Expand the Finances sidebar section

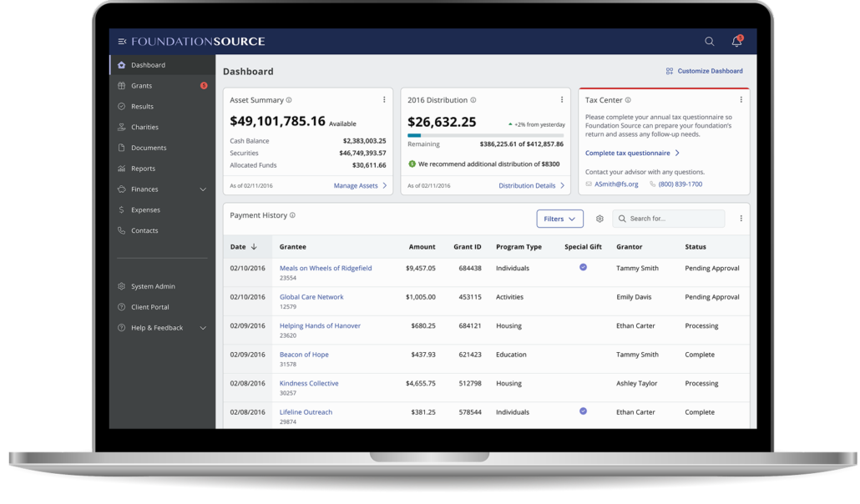click(203, 189)
